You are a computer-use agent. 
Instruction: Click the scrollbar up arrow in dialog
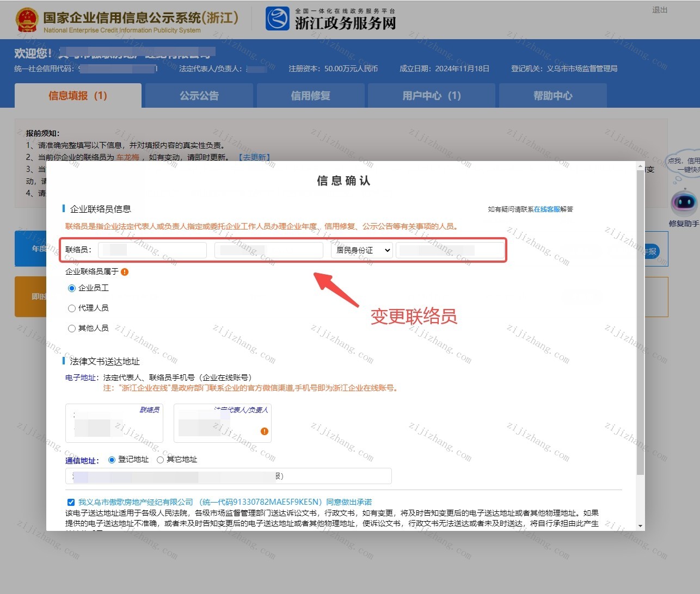pos(640,166)
